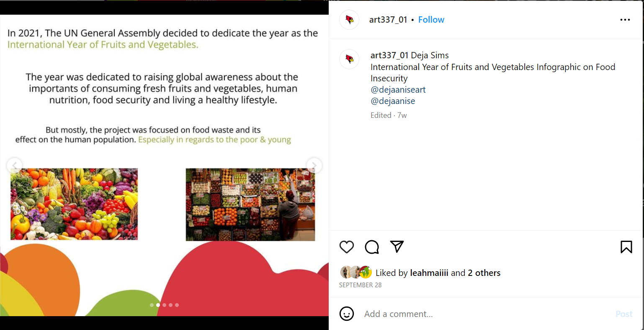Image resolution: width=644 pixels, height=330 pixels.
Task: Click the caption's cardinal avatar
Action: pos(349,59)
